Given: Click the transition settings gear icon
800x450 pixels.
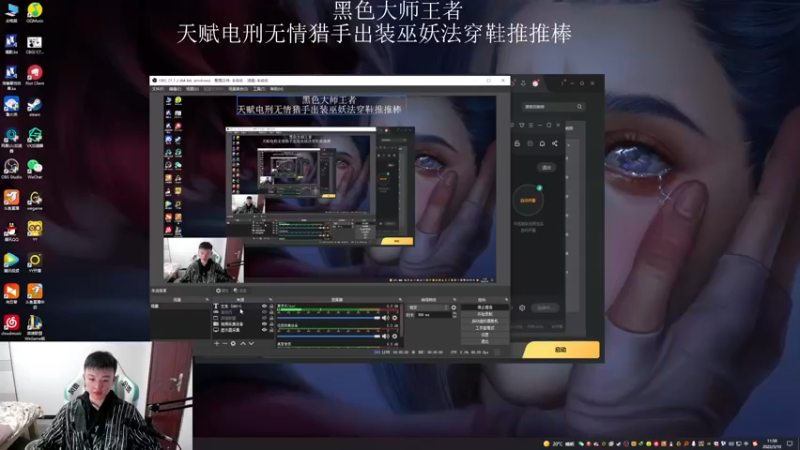Looking at the screenshot, I should 454,308.
